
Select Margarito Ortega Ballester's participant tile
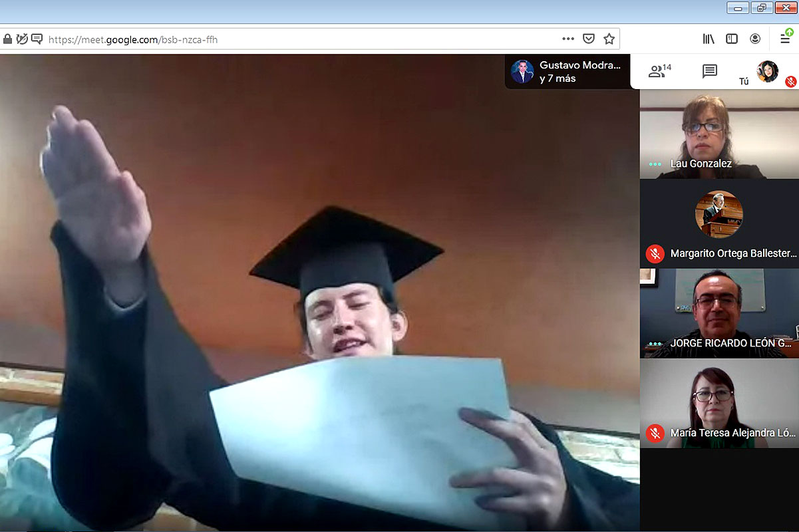719,223
